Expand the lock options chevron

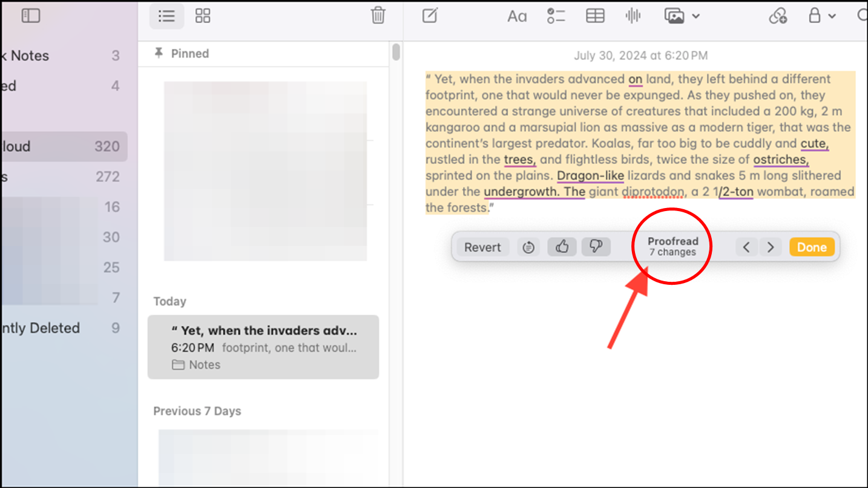click(x=832, y=16)
